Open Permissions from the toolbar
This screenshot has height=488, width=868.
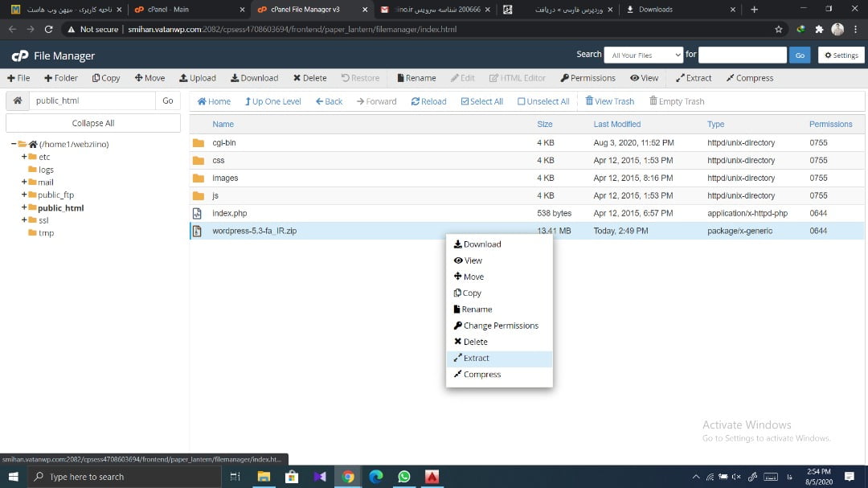(x=588, y=78)
